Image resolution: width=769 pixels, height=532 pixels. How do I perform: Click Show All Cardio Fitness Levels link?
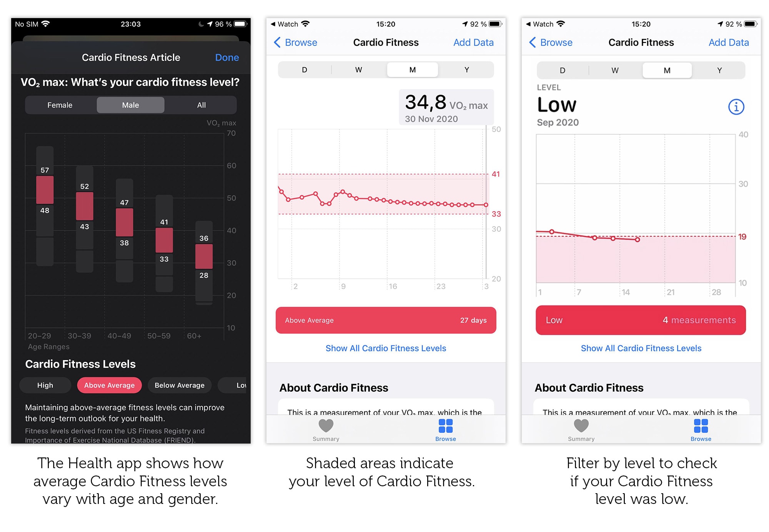click(x=386, y=349)
